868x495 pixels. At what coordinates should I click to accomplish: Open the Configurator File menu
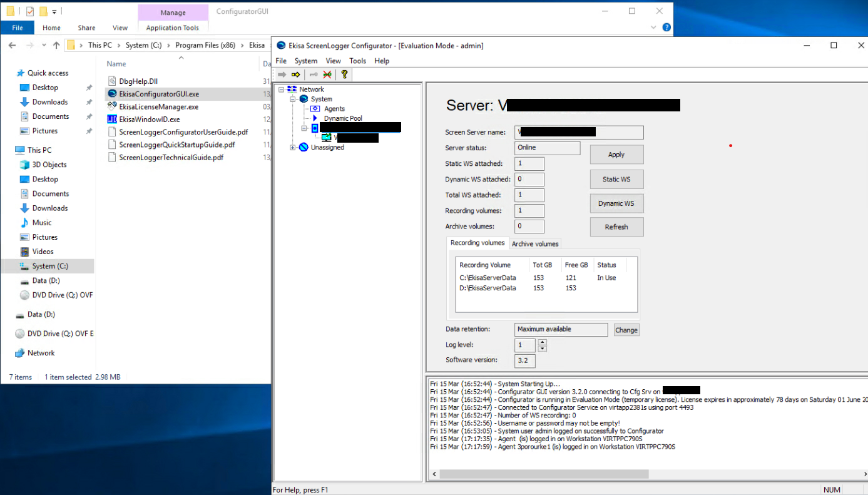(281, 61)
